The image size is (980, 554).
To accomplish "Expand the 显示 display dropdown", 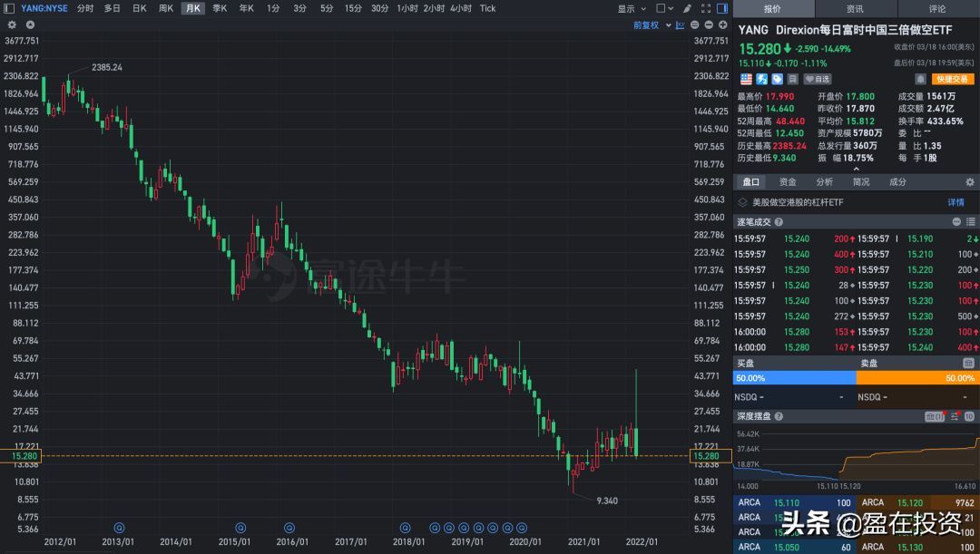I will (x=631, y=8).
